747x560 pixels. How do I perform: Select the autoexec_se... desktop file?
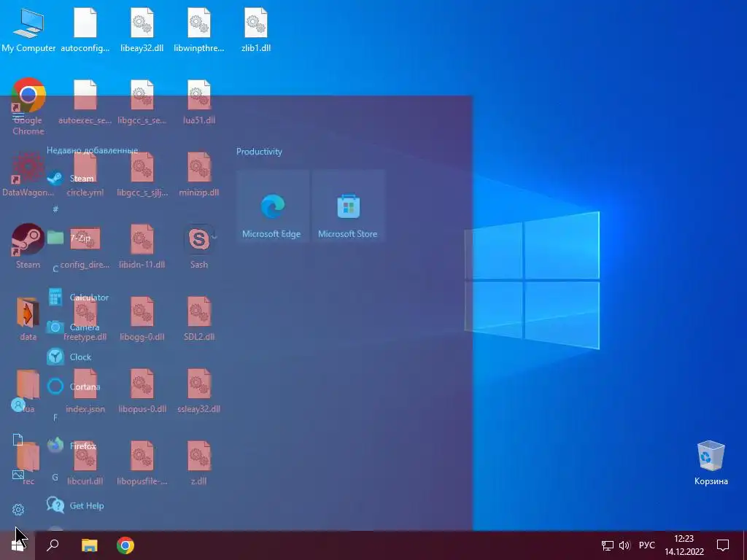85,102
